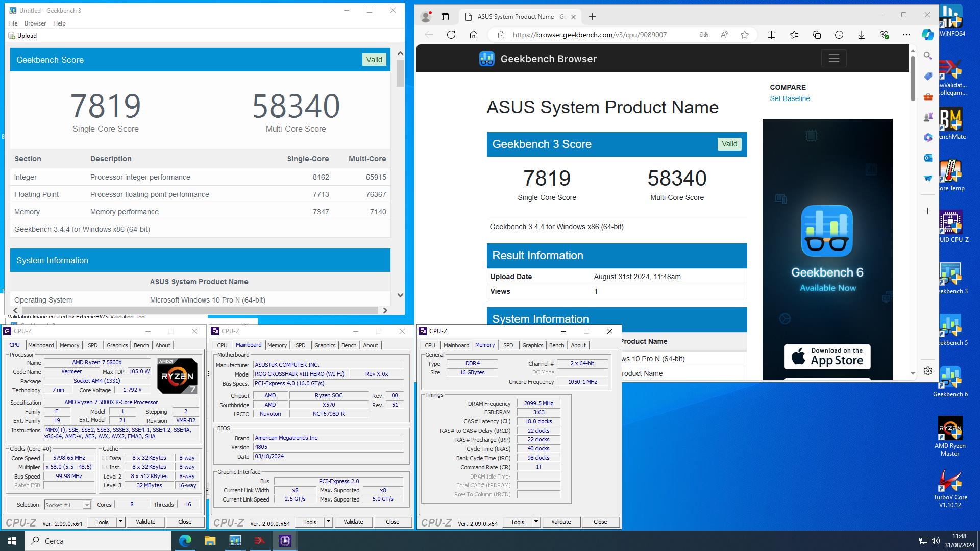Add this page to favorites star
This screenshot has height=551, width=980.
click(x=745, y=35)
